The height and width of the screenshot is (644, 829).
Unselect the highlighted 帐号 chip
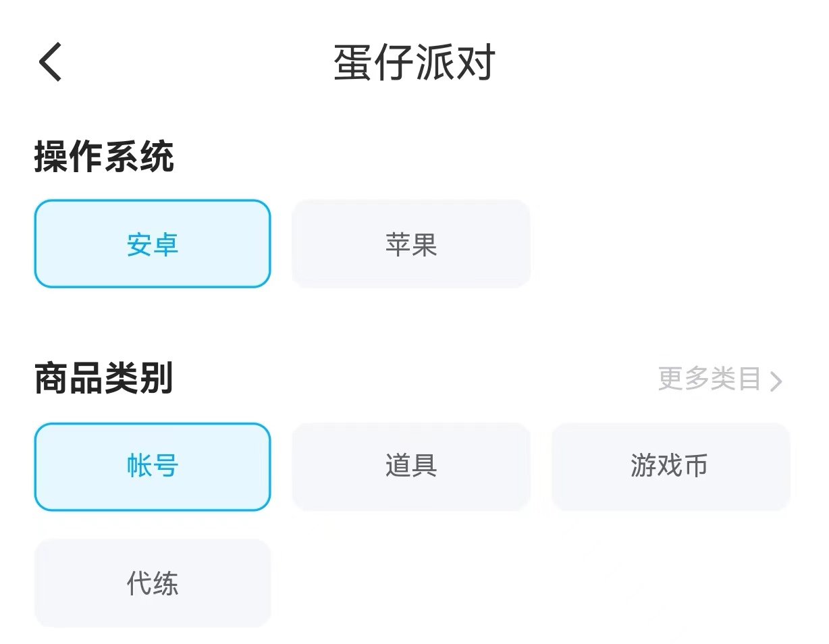tap(153, 466)
